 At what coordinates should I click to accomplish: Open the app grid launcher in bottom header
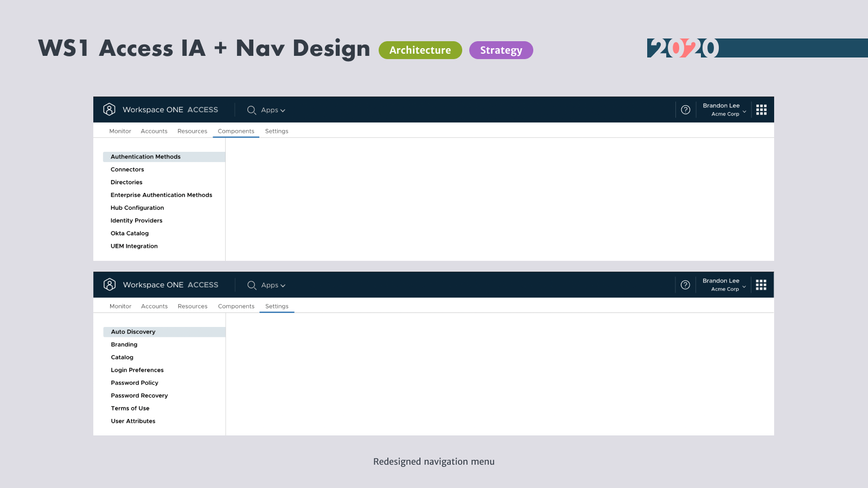pyautogui.click(x=761, y=285)
